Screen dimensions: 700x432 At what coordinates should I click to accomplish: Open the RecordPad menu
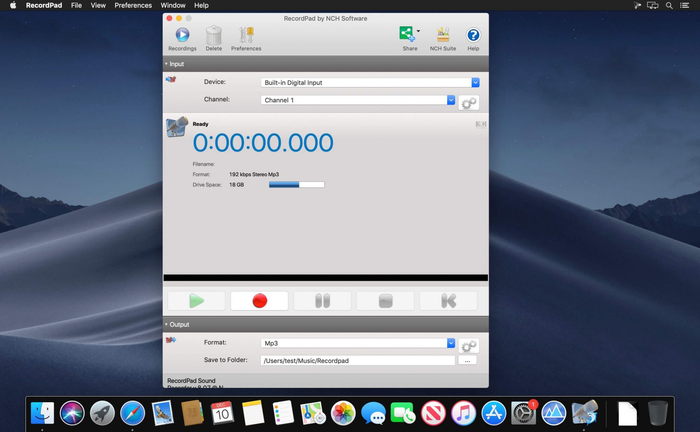tap(44, 5)
